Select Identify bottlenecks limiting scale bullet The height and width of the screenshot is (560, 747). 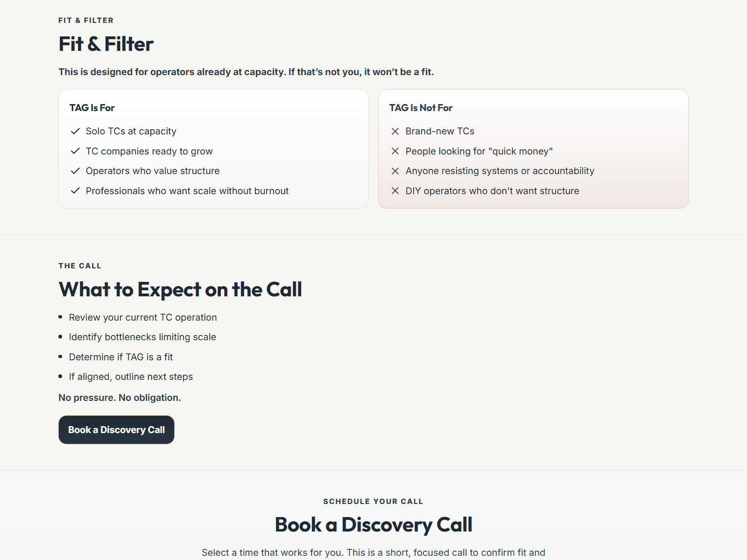(142, 337)
